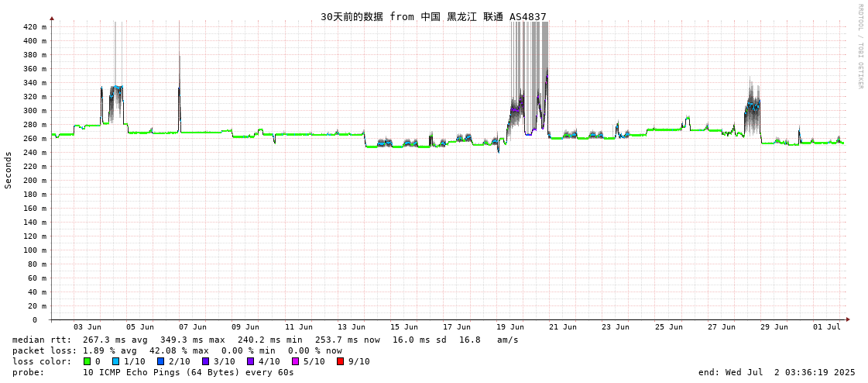868x383 pixels.
Task: Click the magenta 5/10 loss swatch
Action: click(295, 361)
